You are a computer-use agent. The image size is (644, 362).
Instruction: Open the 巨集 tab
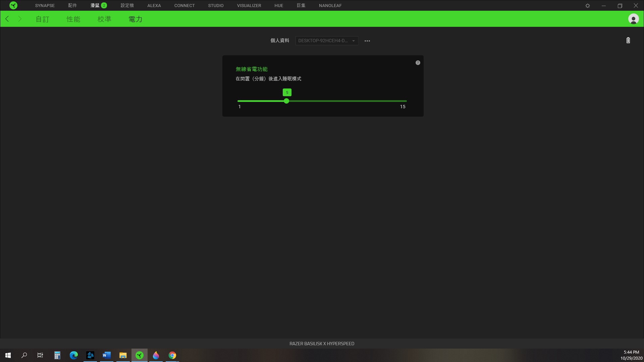click(x=301, y=5)
